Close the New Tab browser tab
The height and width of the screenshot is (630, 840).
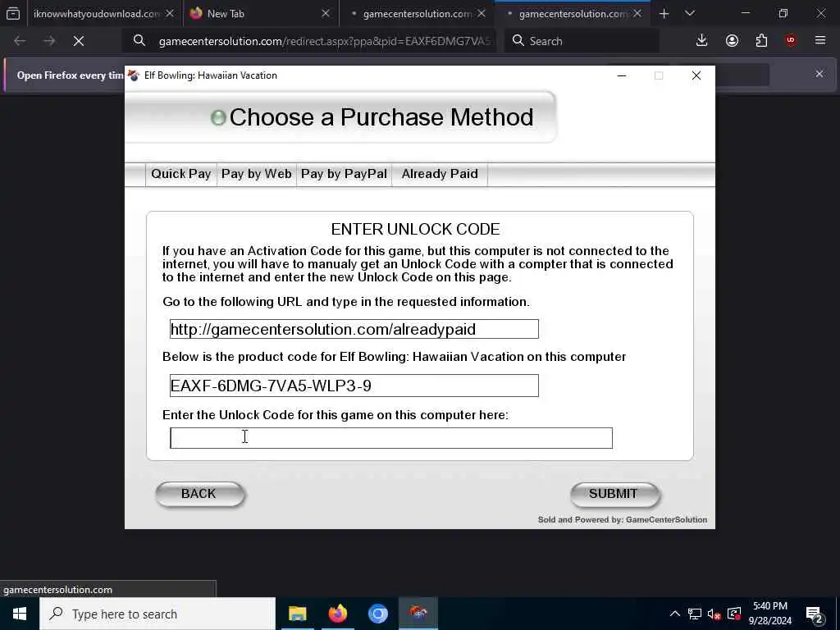(x=325, y=13)
